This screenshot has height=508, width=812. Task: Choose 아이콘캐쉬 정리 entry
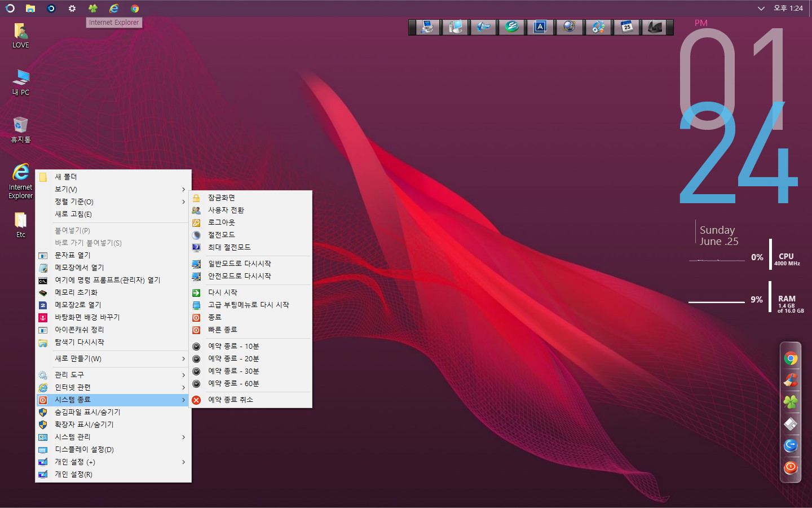[113, 330]
